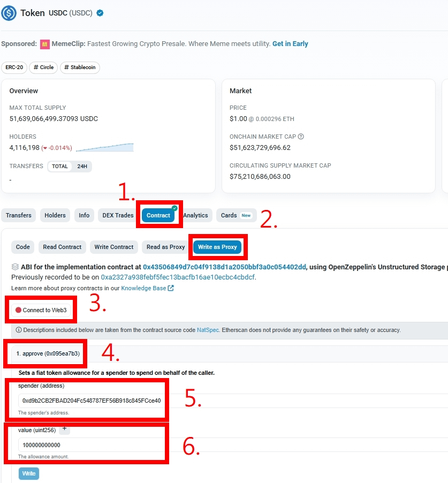Image resolution: width=448 pixels, height=483 pixels.
Task: Click the MemeClip sponsor name text
Action: 69,44
